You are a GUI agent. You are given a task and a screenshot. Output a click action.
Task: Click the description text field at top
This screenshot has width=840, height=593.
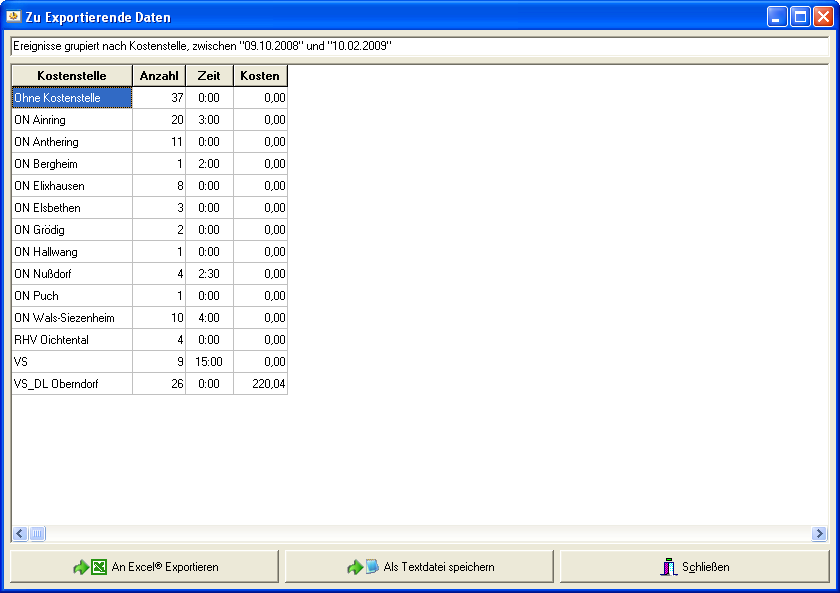tap(419, 46)
